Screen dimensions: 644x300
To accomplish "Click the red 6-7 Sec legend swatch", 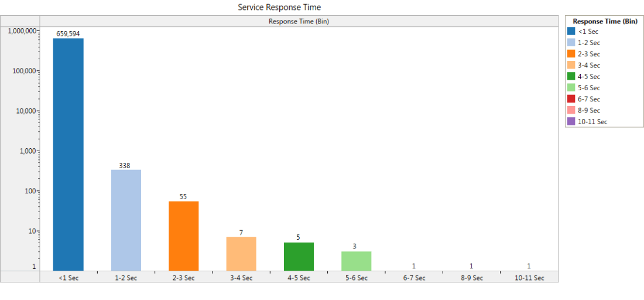I will tap(571, 99).
